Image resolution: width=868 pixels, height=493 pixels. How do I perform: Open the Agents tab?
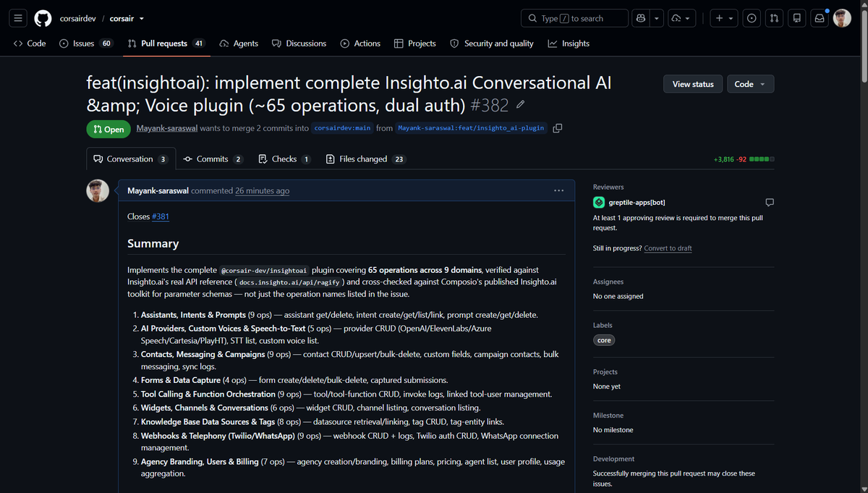[239, 43]
